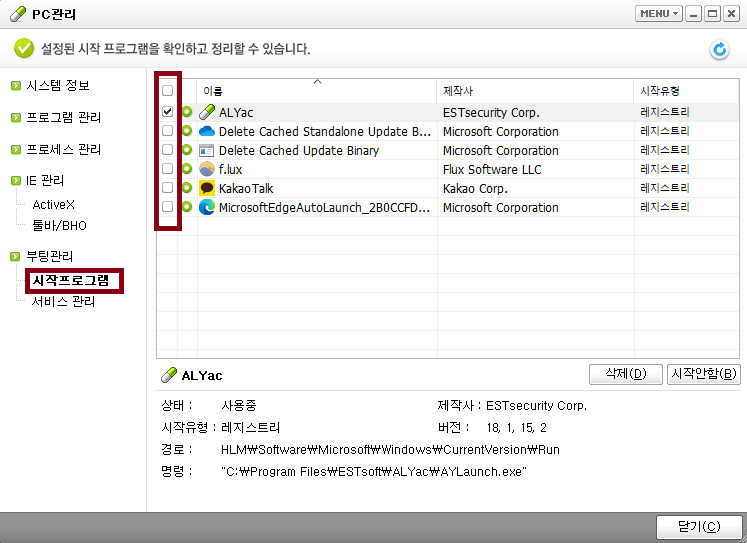
Task: Click the registry path HLM\Software text
Action: [x=390, y=450]
